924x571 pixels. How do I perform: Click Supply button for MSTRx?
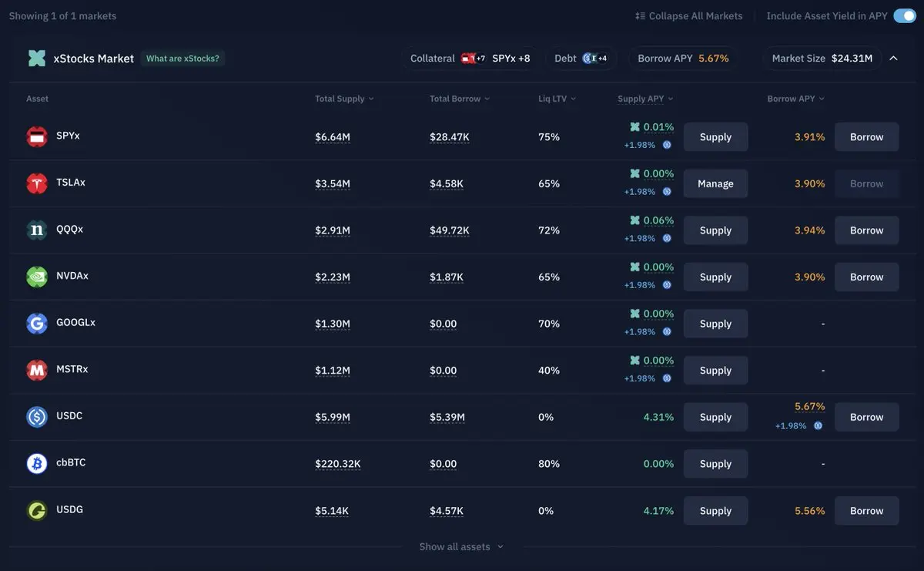(x=715, y=371)
